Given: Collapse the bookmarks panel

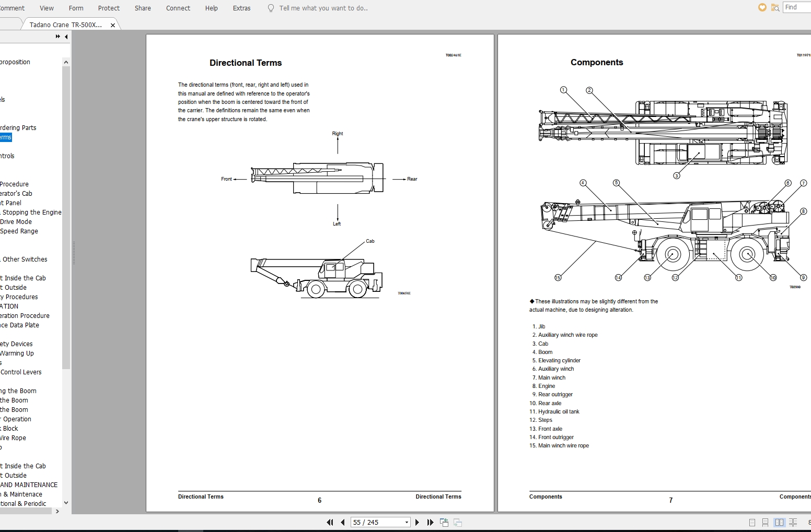Looking at the screenshot, I should pyautogui.click(x=66, y=37).
